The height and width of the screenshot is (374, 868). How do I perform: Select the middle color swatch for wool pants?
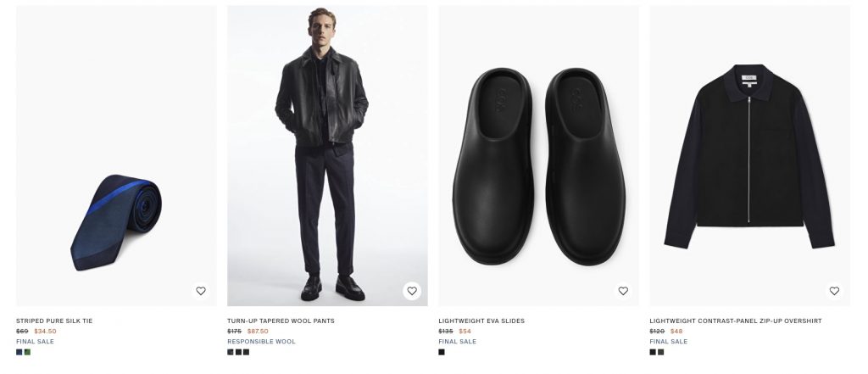click(239, 352)
